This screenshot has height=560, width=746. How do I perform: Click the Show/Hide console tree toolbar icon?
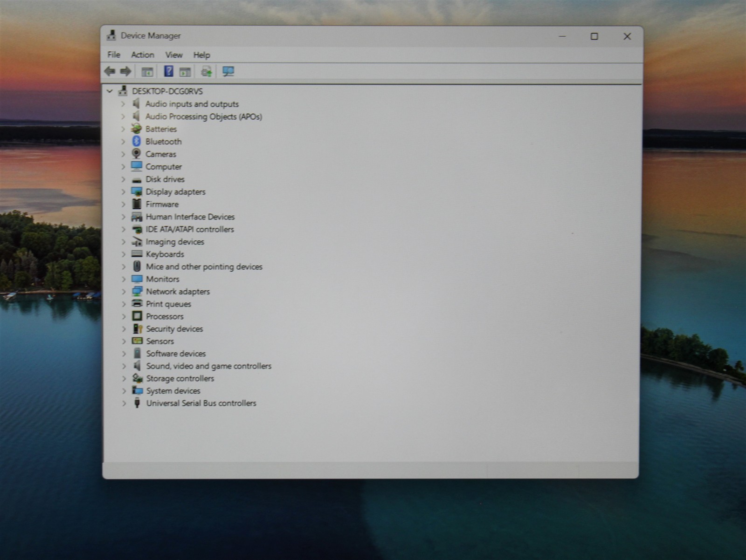click(147, 72)
